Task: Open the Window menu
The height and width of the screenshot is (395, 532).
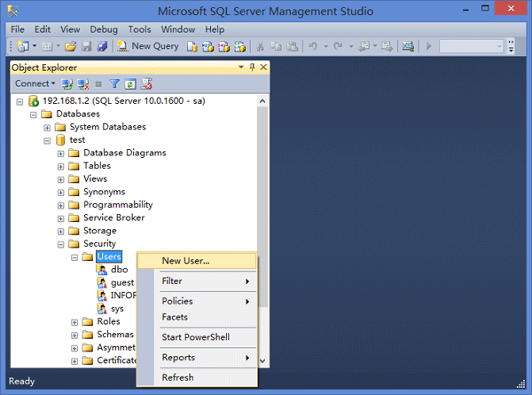Action: point(178,29)
